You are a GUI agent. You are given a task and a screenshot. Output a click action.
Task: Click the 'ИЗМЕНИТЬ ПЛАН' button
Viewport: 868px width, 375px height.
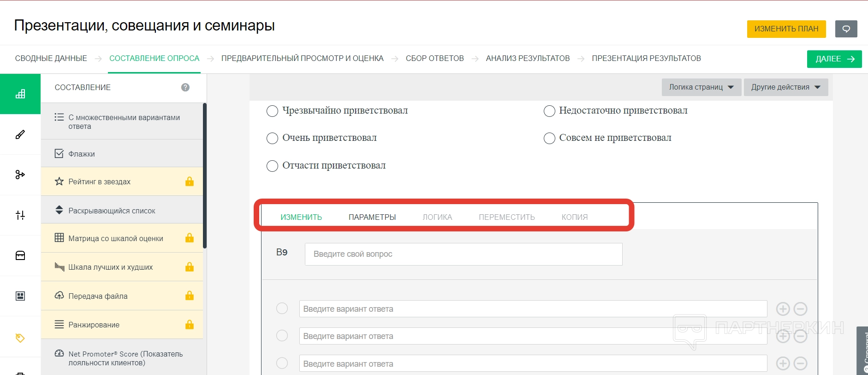pyautogui.click(x=786, y=29)
